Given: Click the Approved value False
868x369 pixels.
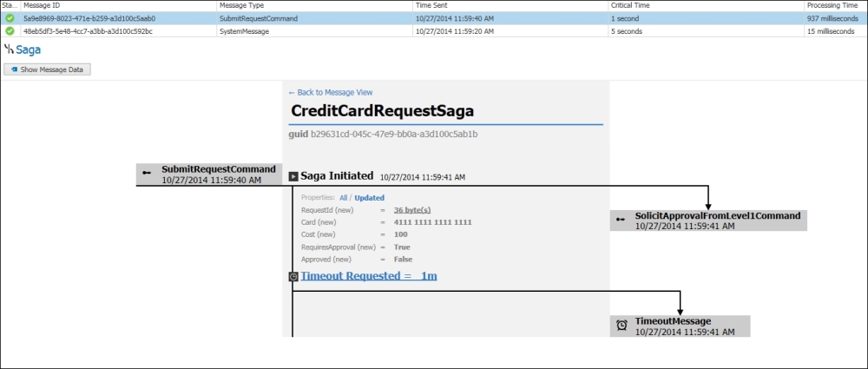Looking at the screenshot, I should coord(403,260).
